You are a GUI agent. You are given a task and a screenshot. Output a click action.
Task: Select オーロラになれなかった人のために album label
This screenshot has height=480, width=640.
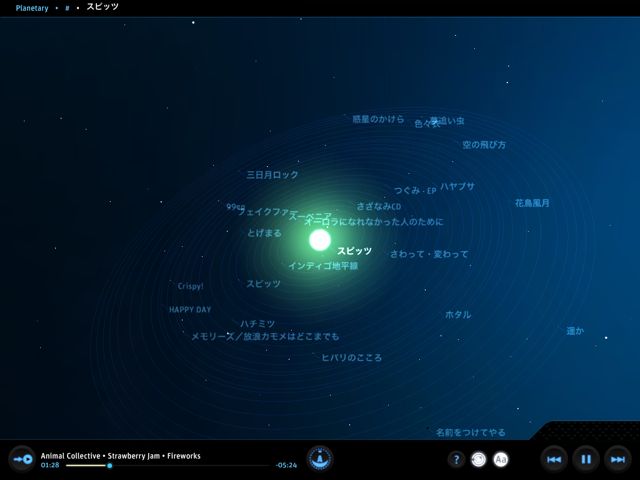[374, 222]
